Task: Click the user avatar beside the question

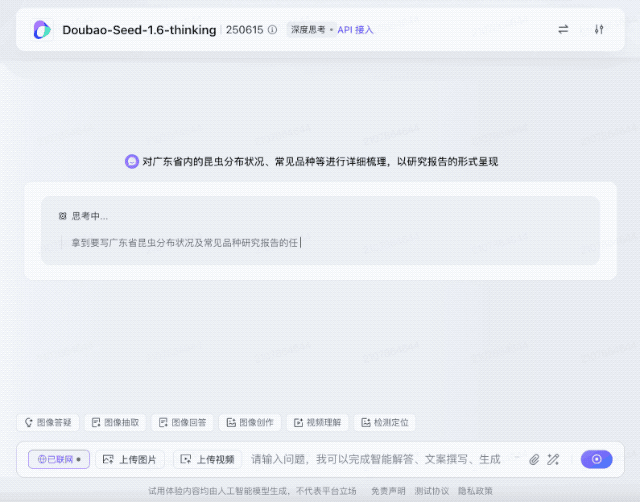Action: 132,162
